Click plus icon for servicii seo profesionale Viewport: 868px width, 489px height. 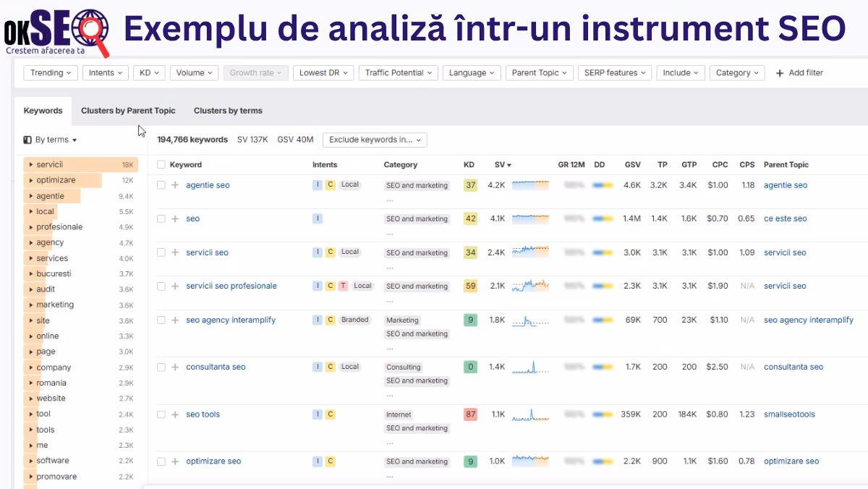[x=175, y=286]
